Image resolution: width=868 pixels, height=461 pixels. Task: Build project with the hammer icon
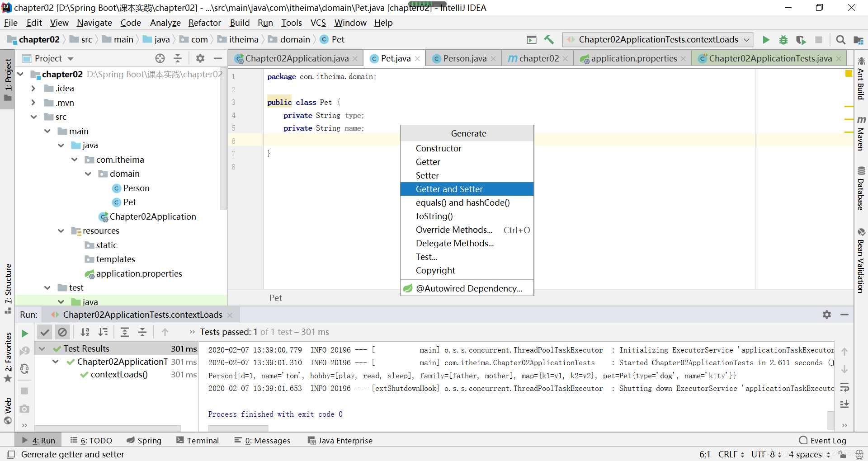(549, 40)
